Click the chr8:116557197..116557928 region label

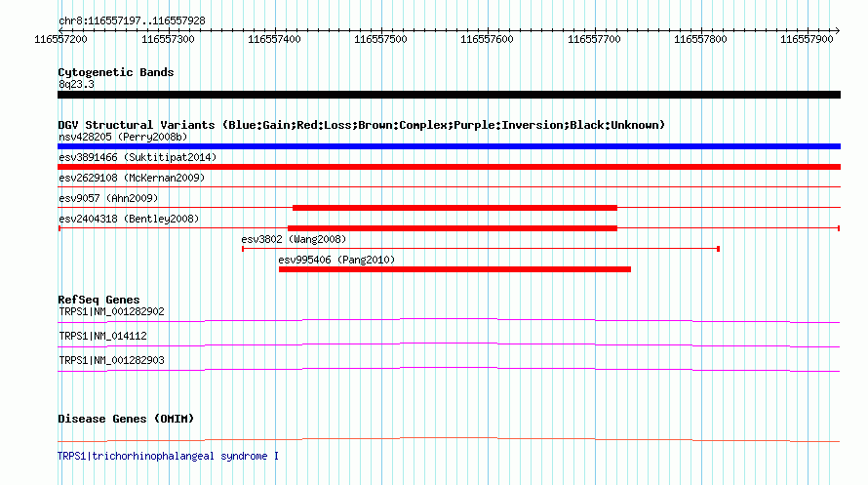pos(132,21)
